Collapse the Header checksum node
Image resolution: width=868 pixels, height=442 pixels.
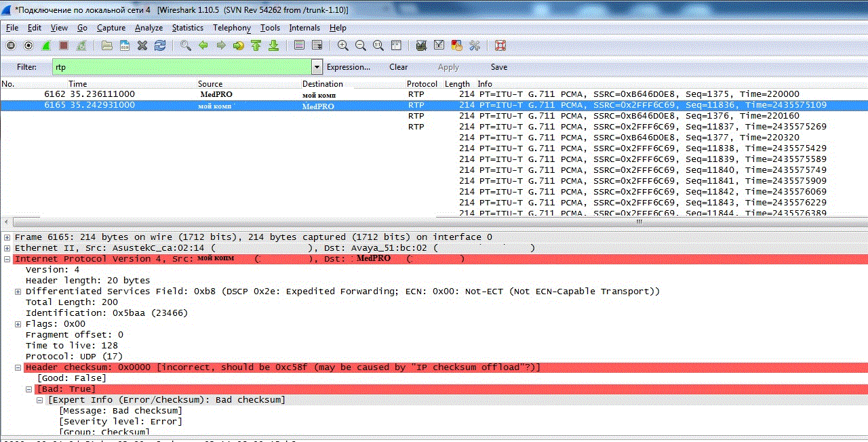tap(18, 367)
